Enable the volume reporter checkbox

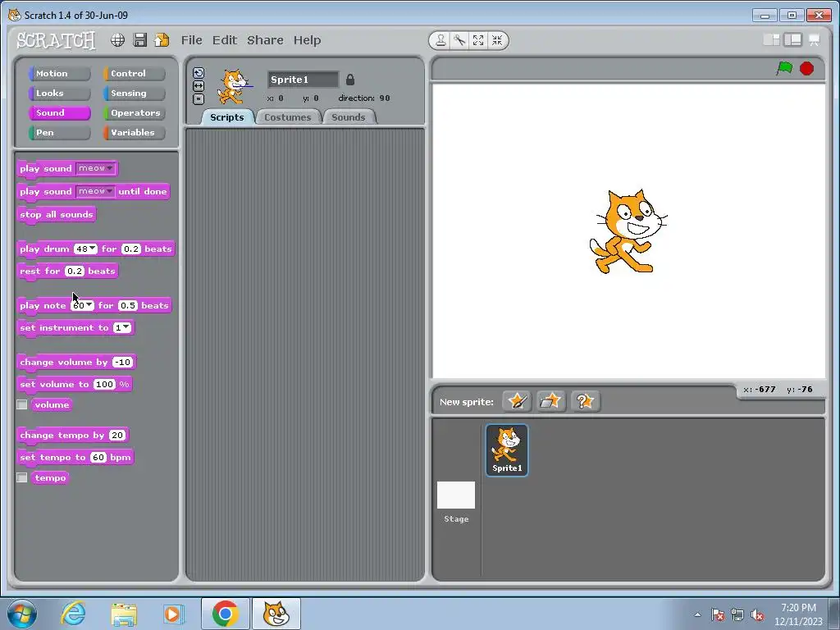[22, 404]
